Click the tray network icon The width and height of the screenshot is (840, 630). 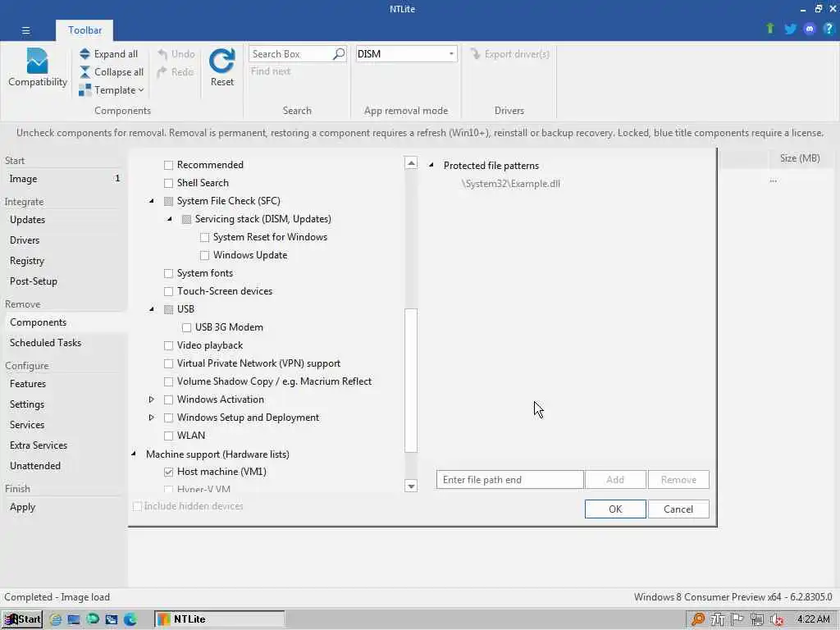pos(757,620)
